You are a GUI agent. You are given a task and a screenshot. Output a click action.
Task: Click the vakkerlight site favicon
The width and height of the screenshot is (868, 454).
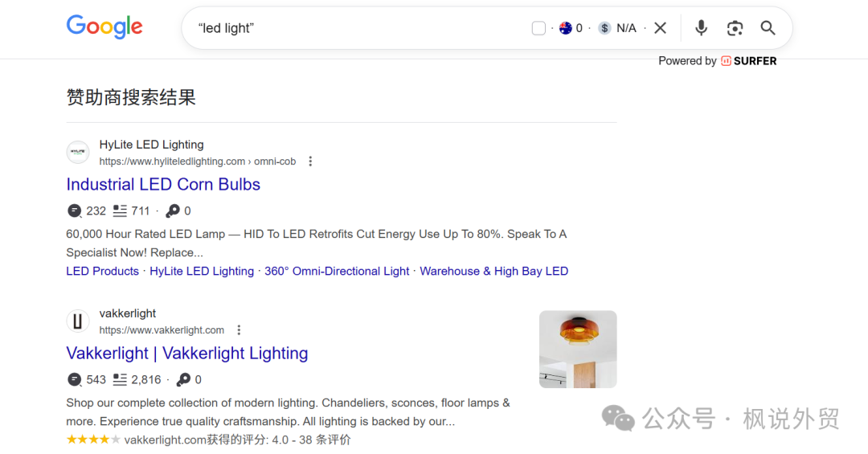point(78,321)
